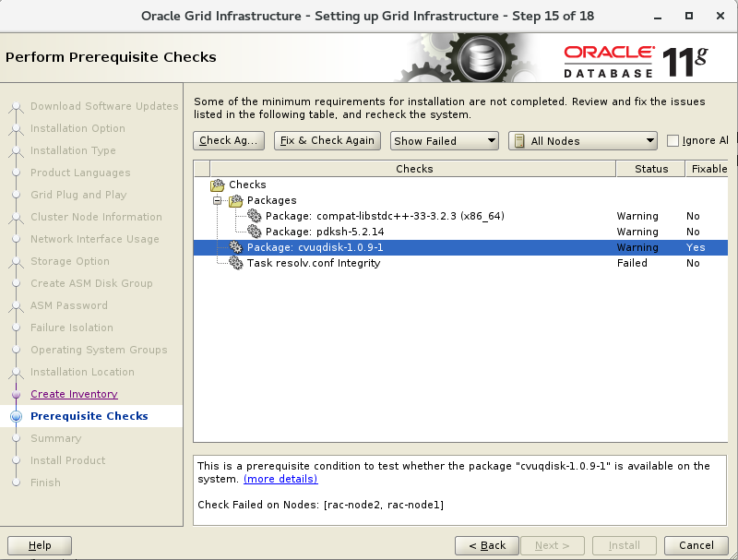Maximize the installer window
Screen dimensions: 738x560
point(689,16)
